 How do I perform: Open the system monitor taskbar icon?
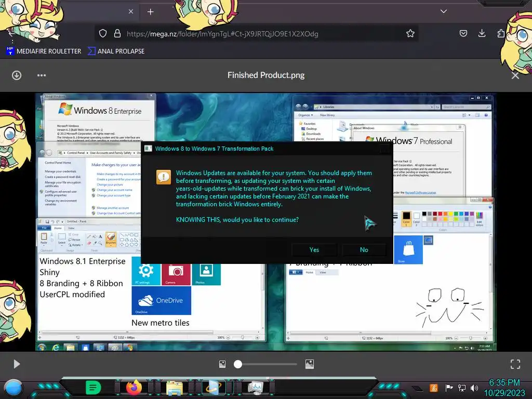coord(256,388)
